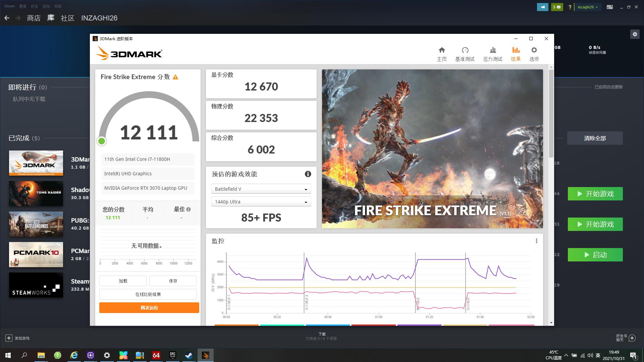Image resolution: width=644 pixels, height=362 pixels.
Task: Select the 结果 results icon
Action: pyautogui.click(x=516, y=53)
